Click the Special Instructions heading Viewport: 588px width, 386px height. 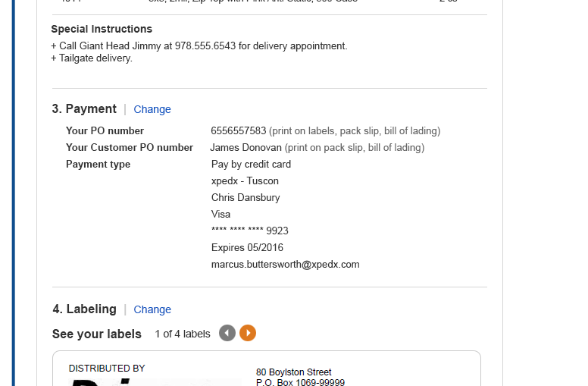click(102, 29)
